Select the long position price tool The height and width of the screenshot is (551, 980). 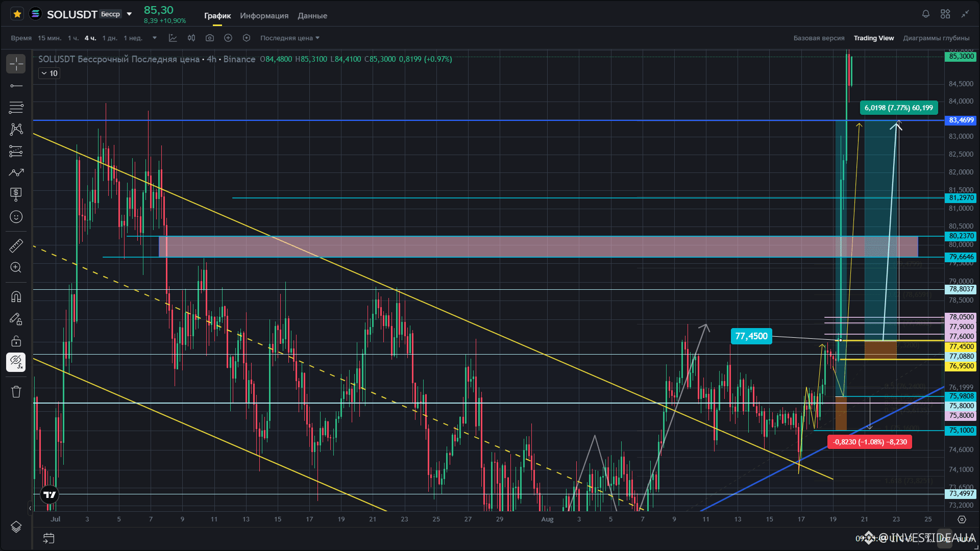click(x=16, y=194)
